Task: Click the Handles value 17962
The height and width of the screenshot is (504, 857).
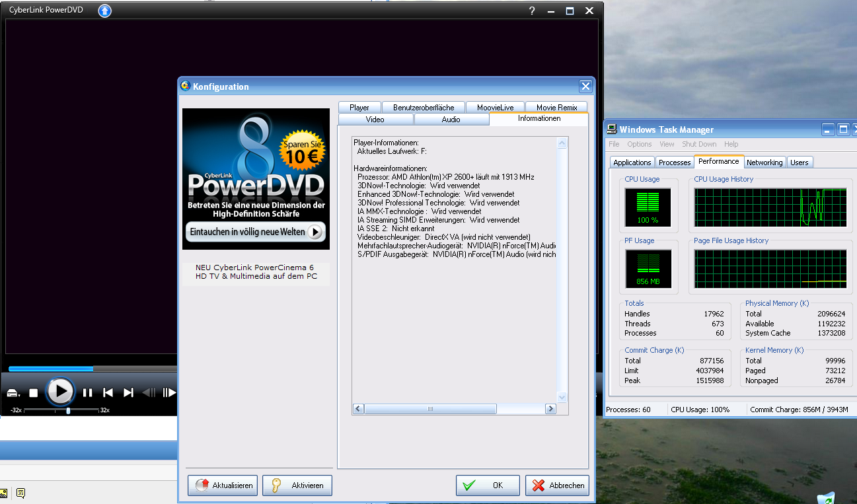Action: click(x=714, y=314)
